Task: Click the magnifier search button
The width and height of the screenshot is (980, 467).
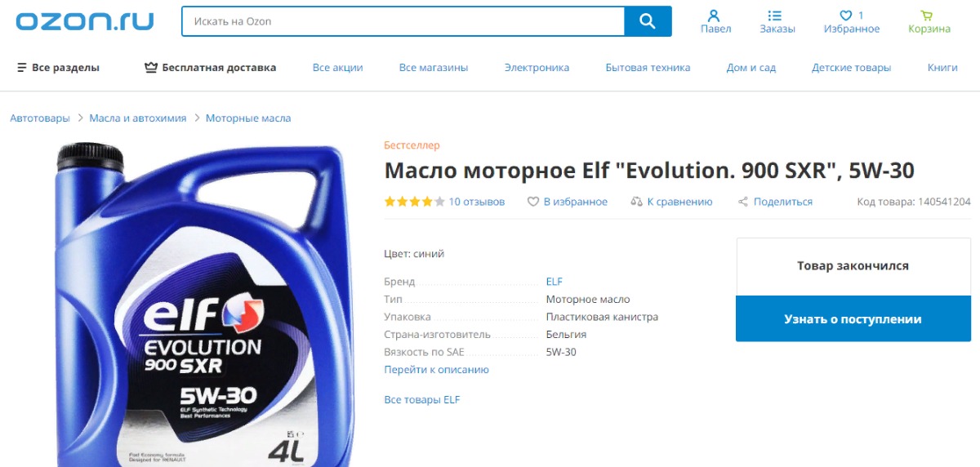Action: (x=648, y=21)
